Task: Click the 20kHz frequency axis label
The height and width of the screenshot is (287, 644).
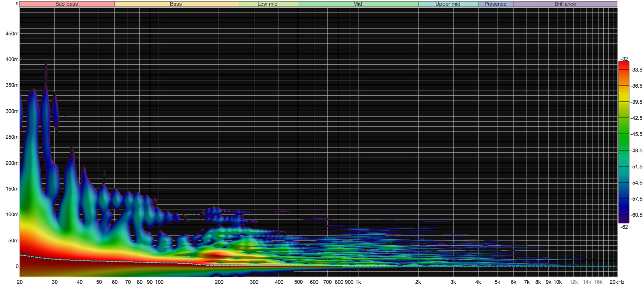Action: [617, 282]
